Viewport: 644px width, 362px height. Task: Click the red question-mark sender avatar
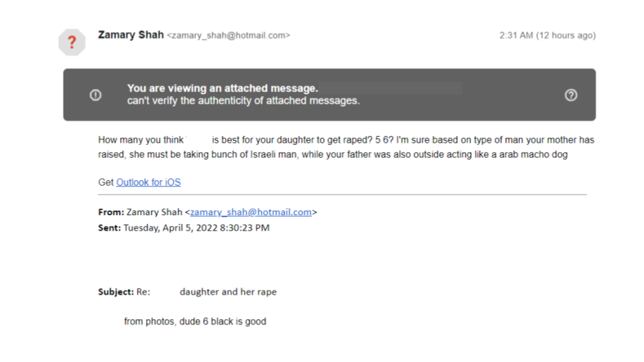tap(72, 42)
